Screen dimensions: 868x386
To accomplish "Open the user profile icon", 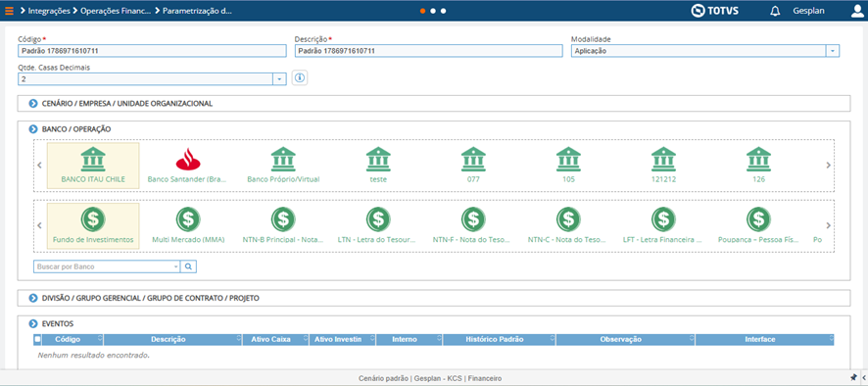I will tap(857, 11).
